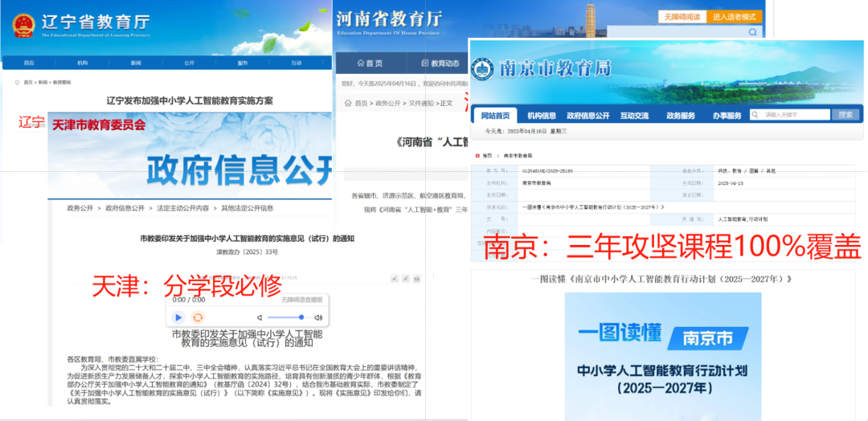Click Nanjing publisher cell 南京市教育局 in table

[536, 182]
